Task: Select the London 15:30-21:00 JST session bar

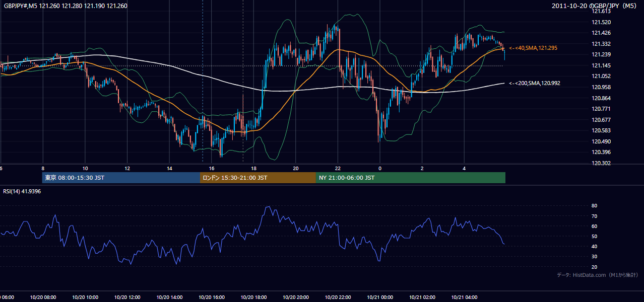Action: point(258,178)
